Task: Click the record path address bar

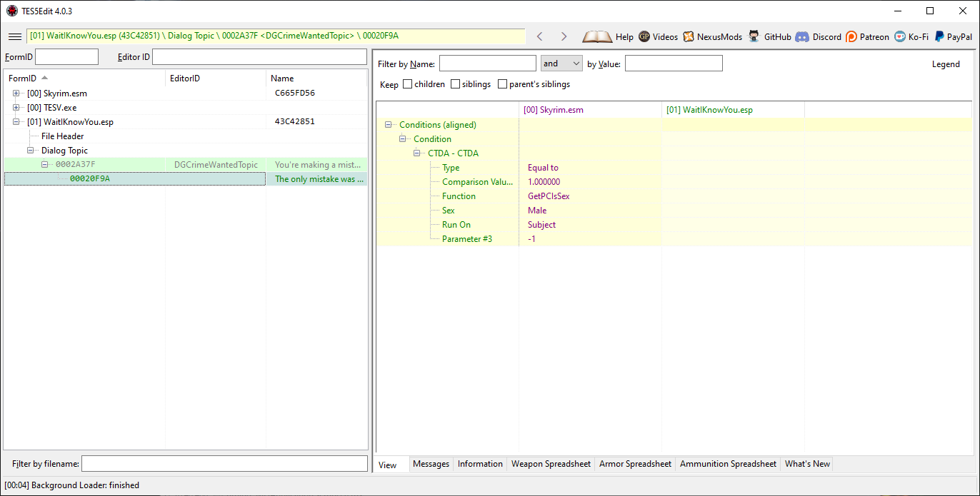Action: (x=276, y=36)
